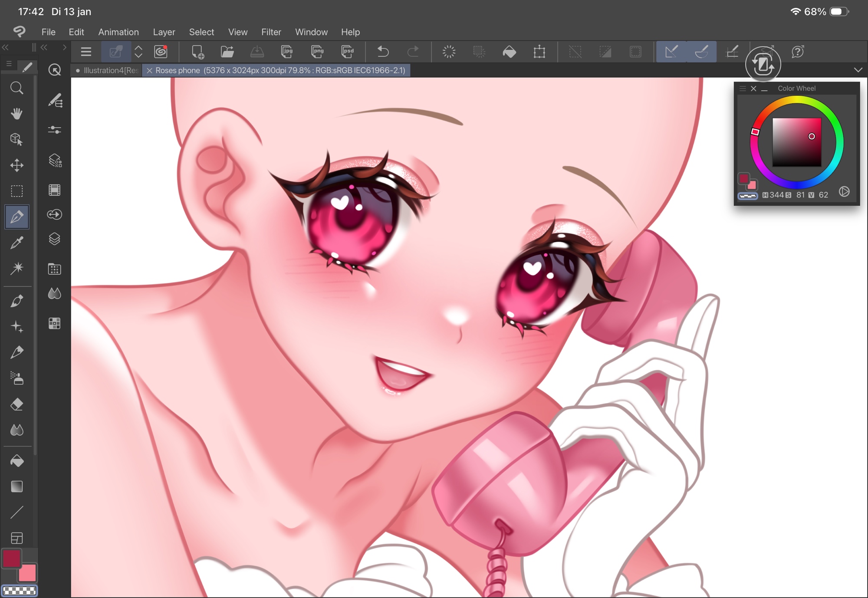
Task: Select the Zoom magnifier tool
Action: coord(16,88)
